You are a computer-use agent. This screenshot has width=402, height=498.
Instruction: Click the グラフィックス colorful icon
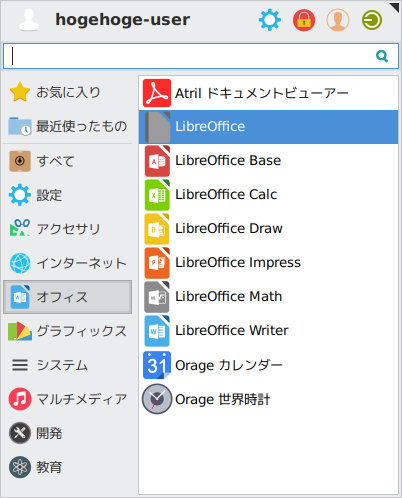point(20,331)
